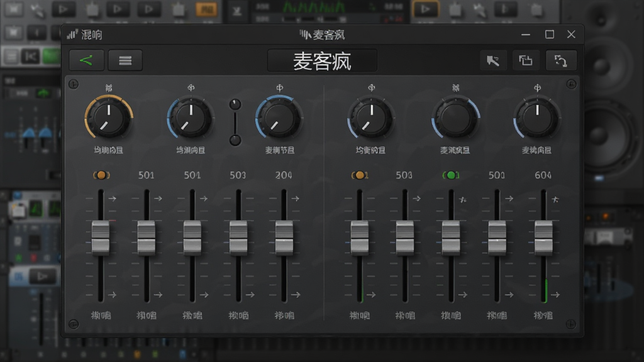The width and height of the screenshot is (644, 362).
Task: Open the hamburger menu button
Action: coord(125,61)
